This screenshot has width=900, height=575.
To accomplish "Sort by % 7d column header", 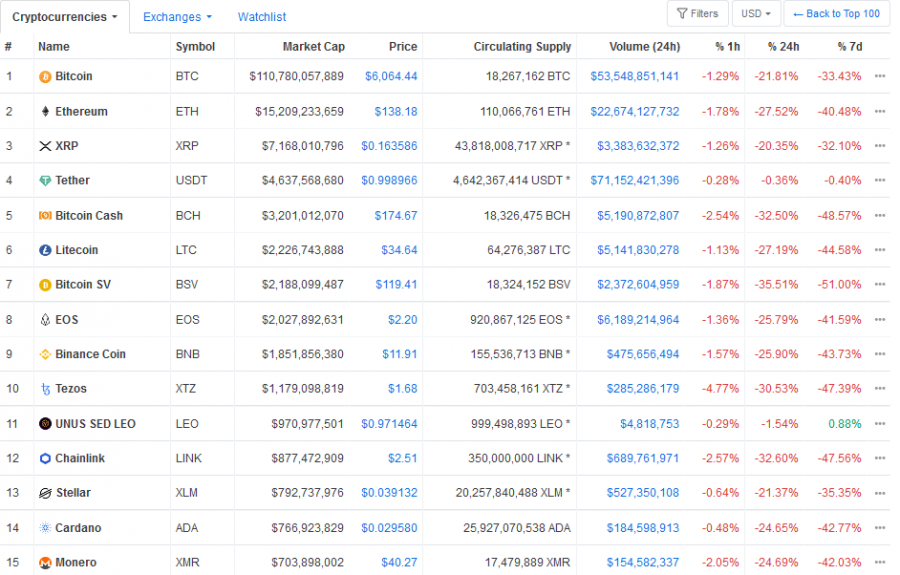I will 849,47.
